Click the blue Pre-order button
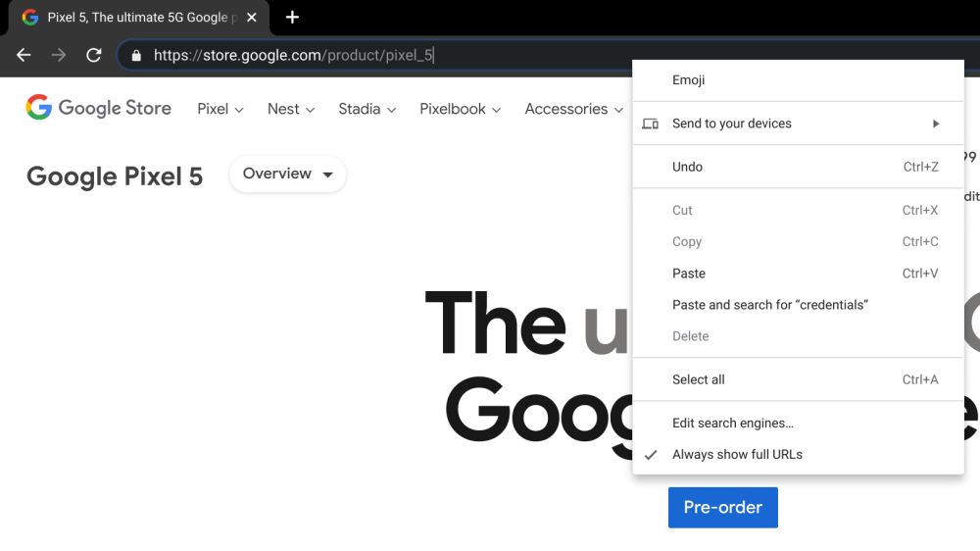The height and width of the screenshot is (551, 980). pos(722,508)
